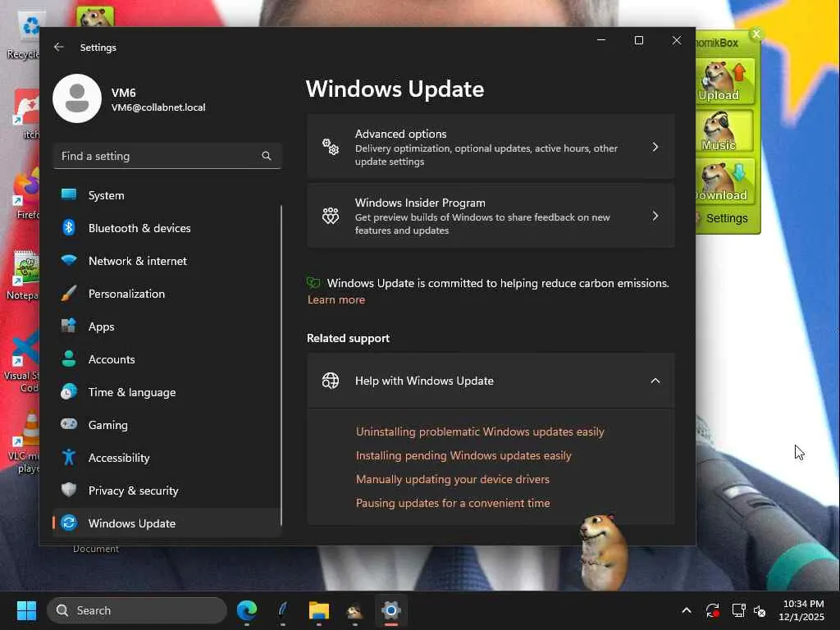Close the HomikBox widget with green X

(x=756, y=34)
